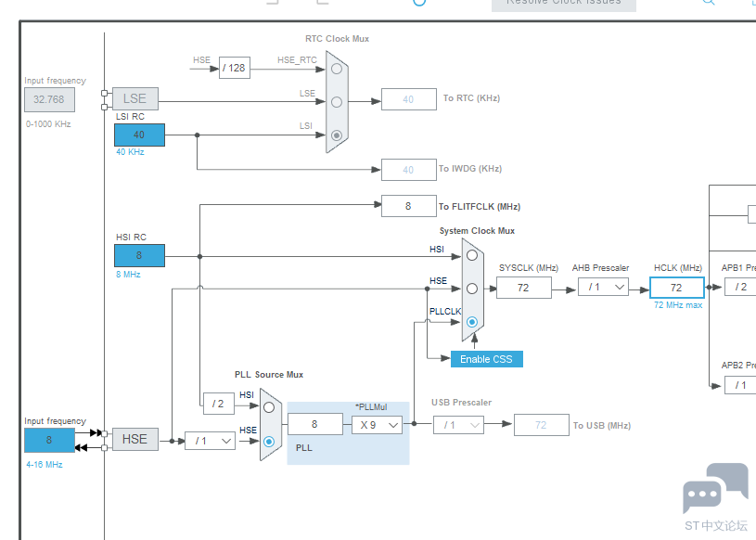
Task: Click the HCLK (MHz) value field
Action: click(x=676, y=288)
